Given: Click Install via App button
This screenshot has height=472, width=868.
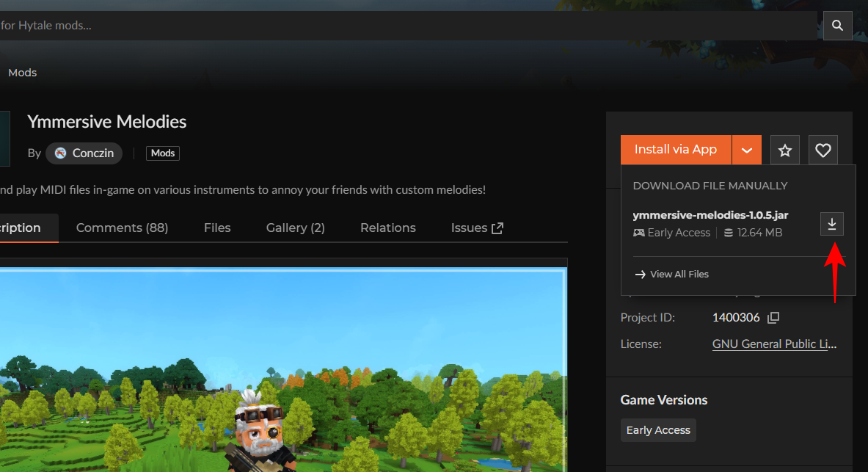Looking at the screenshot, I should click(676, 150).
